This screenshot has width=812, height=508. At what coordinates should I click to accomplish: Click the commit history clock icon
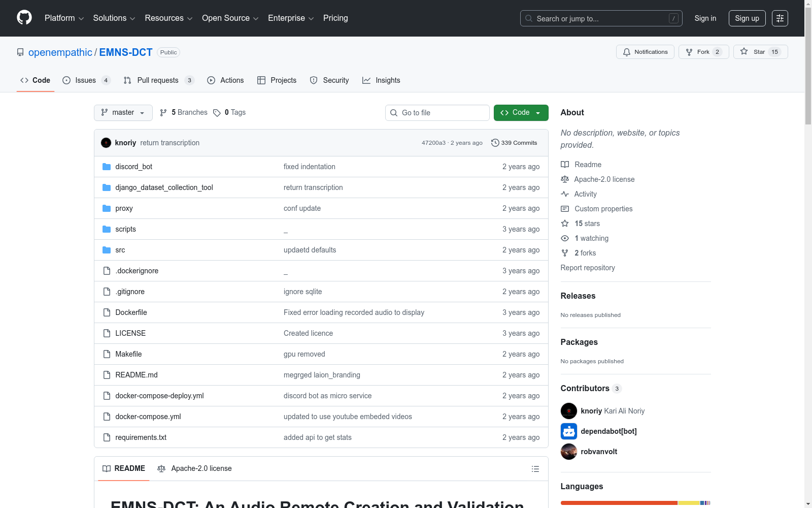[x=495, y=143]
